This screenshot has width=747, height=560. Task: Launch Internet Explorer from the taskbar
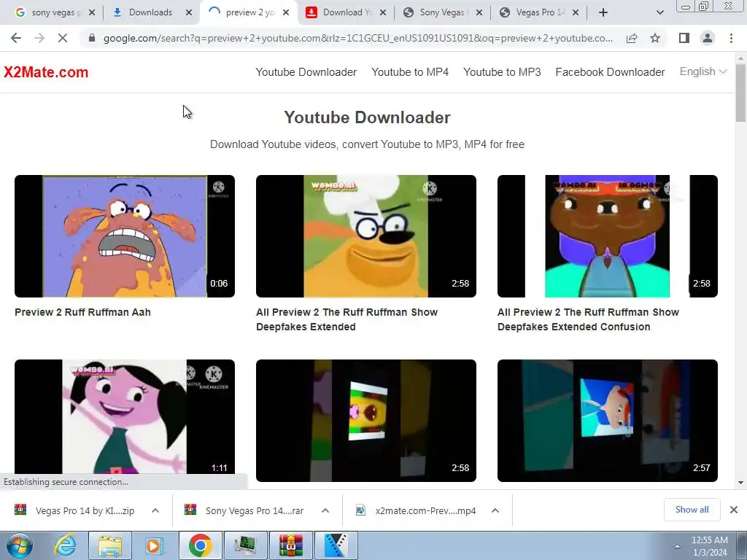[65, 545]
